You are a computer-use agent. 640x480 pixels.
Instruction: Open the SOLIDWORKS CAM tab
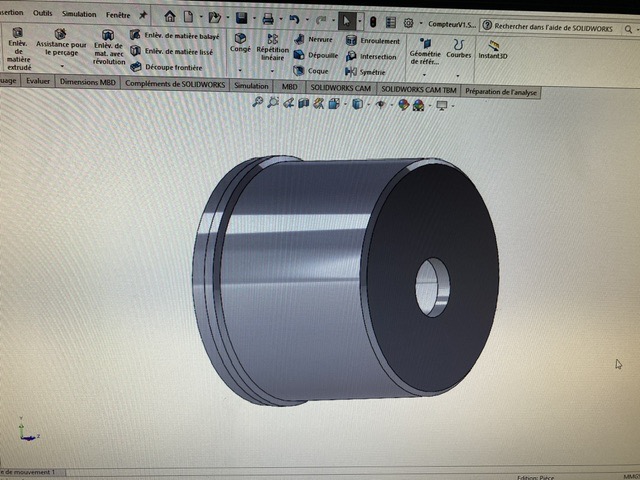pos(340,87)
